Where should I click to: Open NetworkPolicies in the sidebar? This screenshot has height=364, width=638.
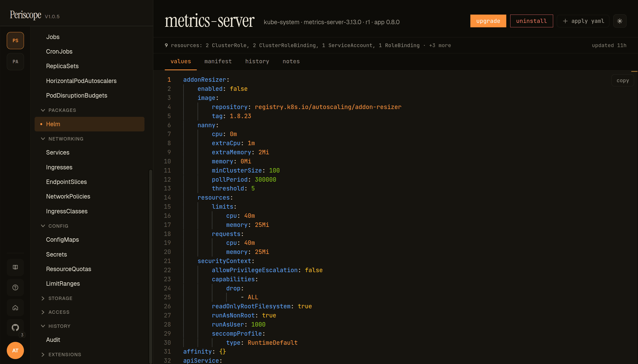click(x=89, y=196)
